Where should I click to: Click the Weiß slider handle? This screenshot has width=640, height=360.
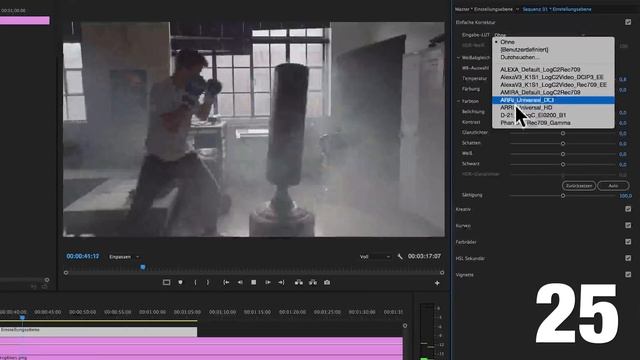tap(563, 154)
